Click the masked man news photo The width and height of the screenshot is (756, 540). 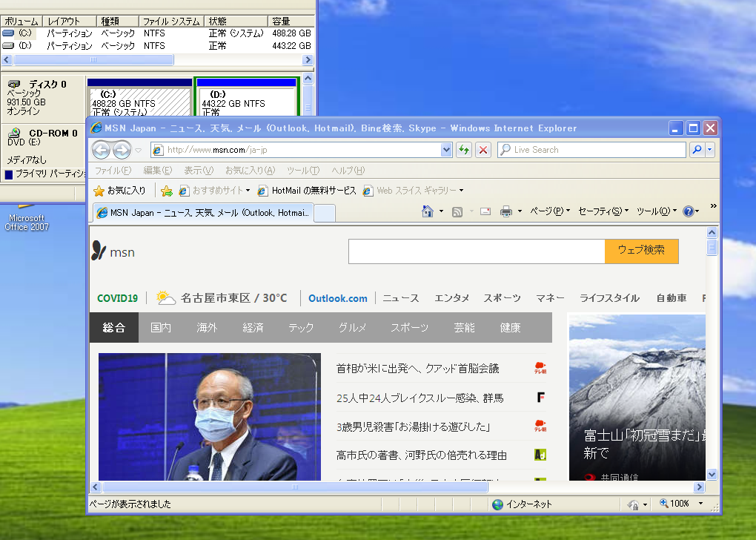(210, 417)
